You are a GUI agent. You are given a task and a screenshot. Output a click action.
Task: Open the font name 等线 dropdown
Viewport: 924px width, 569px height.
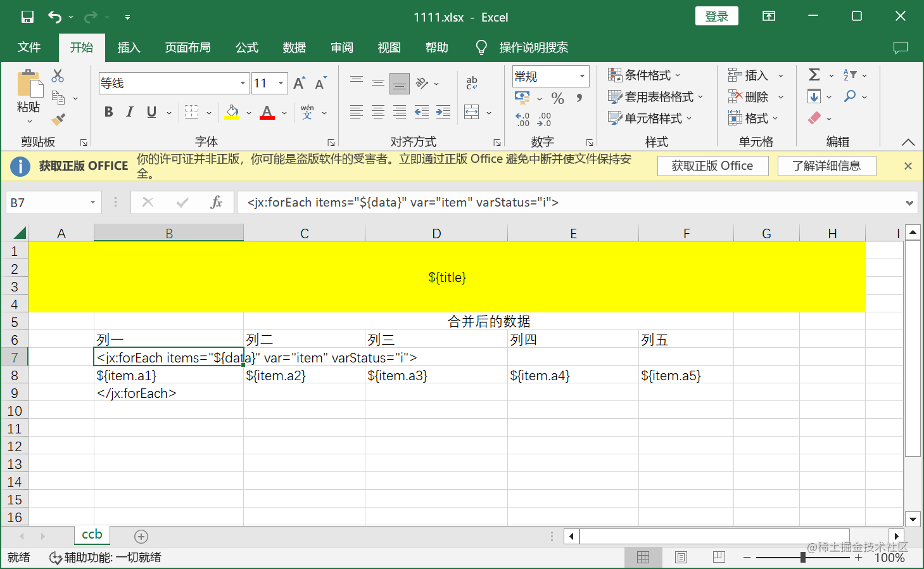point(243,83)
